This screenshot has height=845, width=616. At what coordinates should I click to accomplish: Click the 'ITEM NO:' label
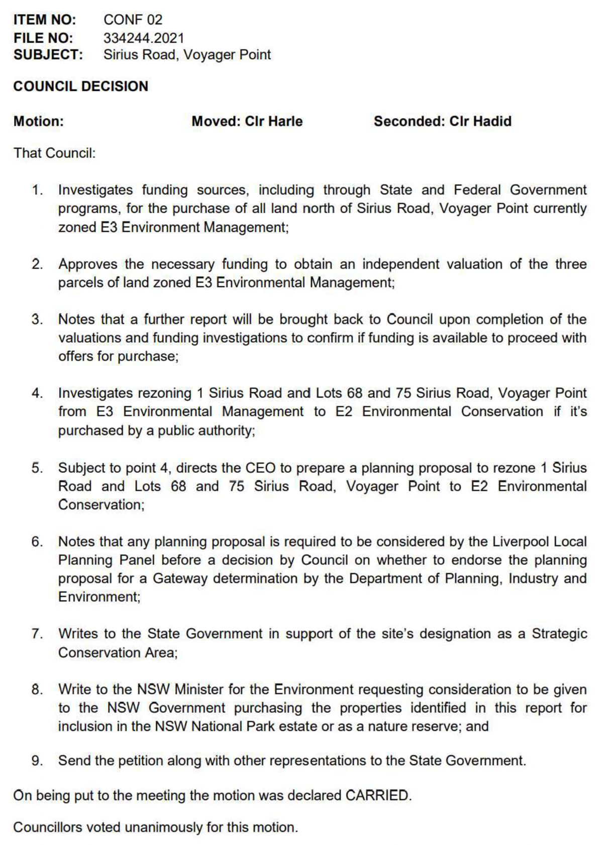[45, 20]
